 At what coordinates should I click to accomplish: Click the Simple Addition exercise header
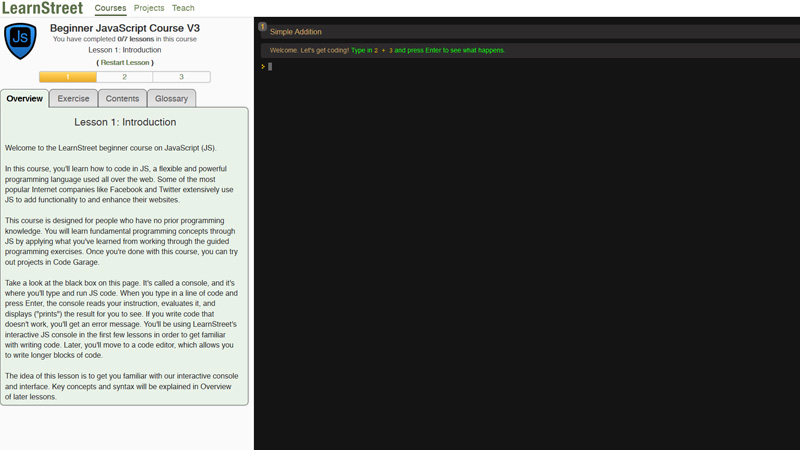pos(530,32)
